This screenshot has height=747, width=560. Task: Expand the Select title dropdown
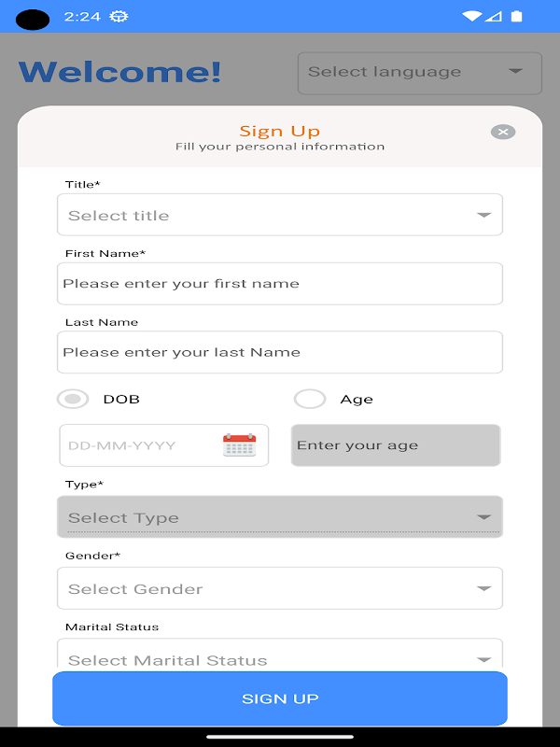pyautogui.click(x=279, y=215)
